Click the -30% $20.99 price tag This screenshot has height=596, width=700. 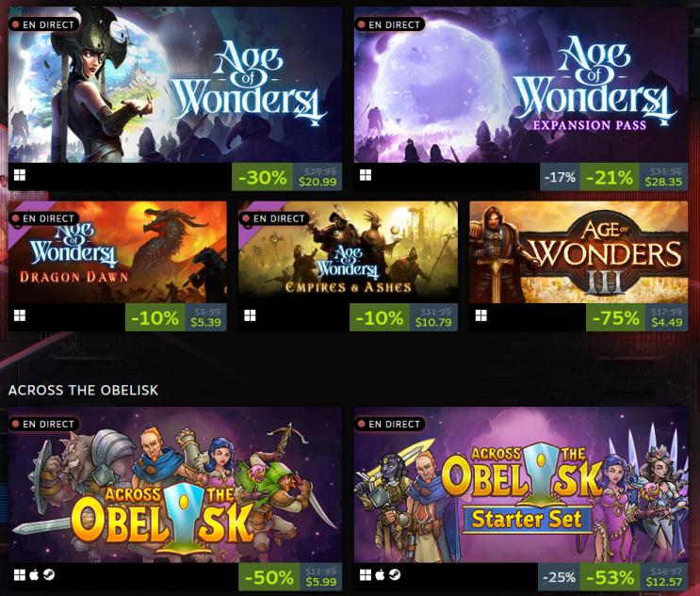pos(286,177)
